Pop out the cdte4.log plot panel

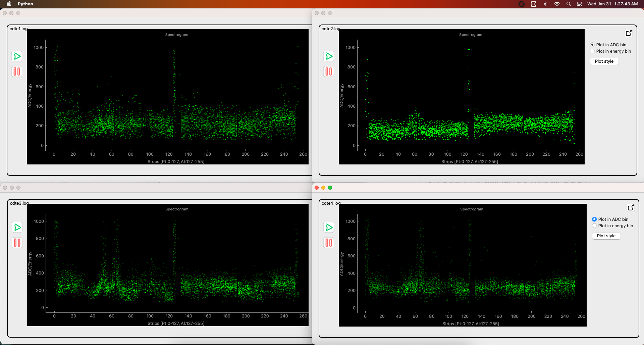(631, 207)
